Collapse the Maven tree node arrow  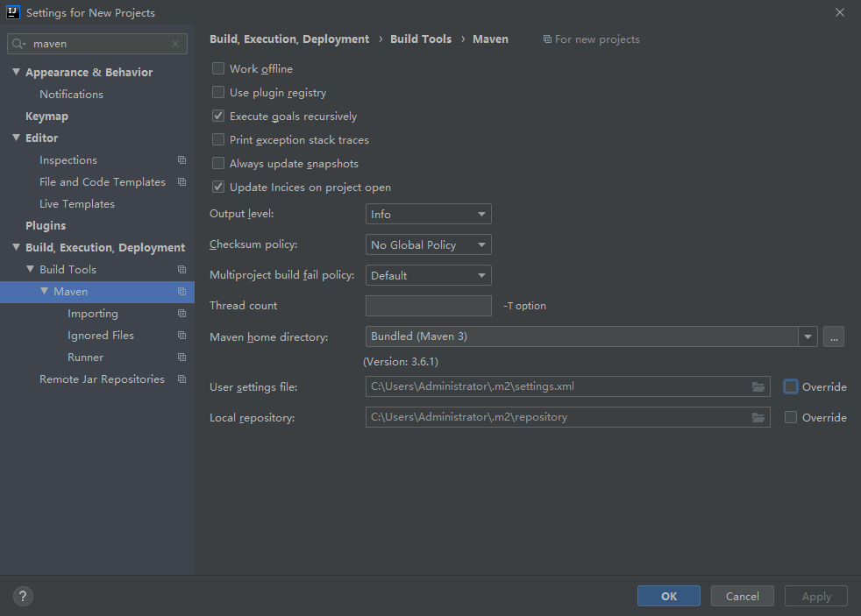click(45, 291)
